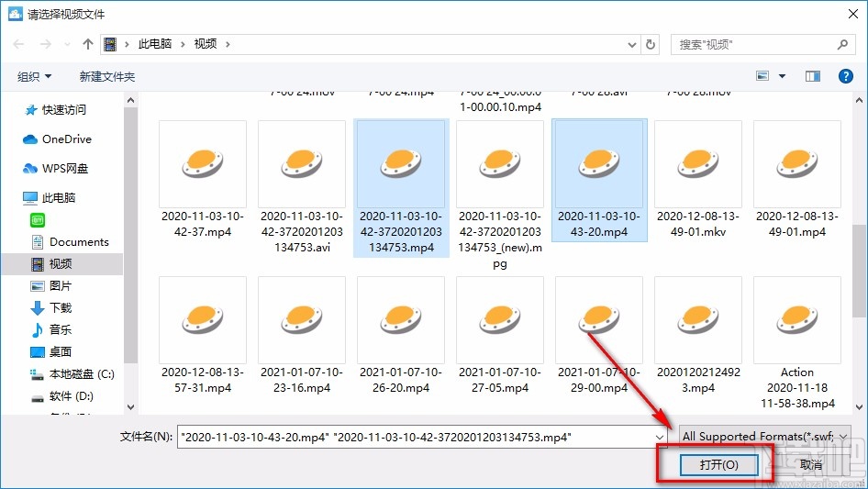Expand the address bar history dropdown
The image size is (868, 489).
631,44
